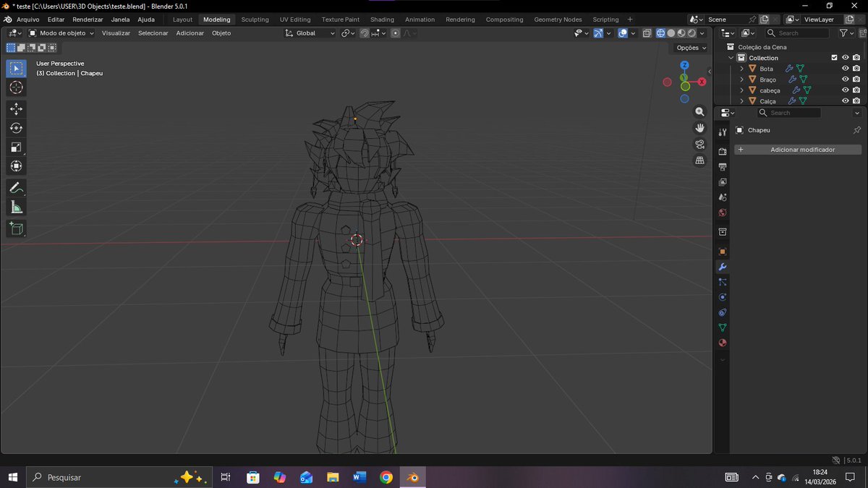Expand the Braço item in outliner
Image resolution: width=868 pixels, height=488 pixels.
click(x=741, y=80)
